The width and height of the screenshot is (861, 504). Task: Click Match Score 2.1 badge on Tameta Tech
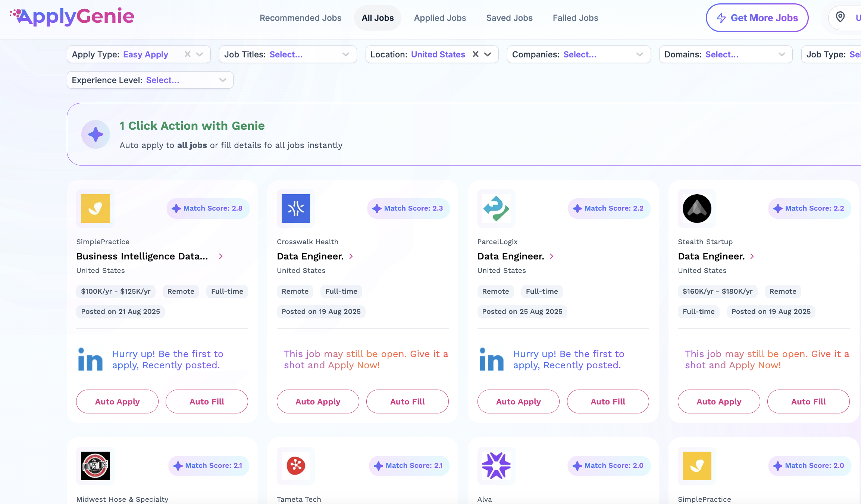pyautogui.click(x=409, y=466)
